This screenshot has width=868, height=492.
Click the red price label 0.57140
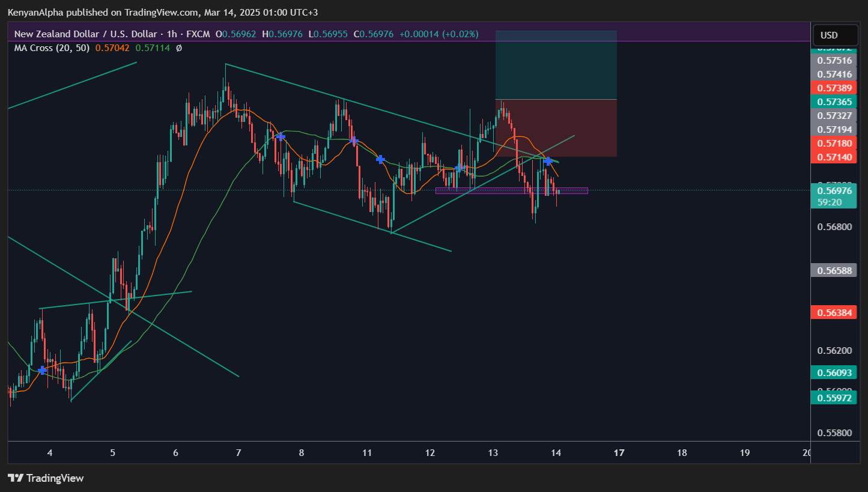tap(834, 157)
